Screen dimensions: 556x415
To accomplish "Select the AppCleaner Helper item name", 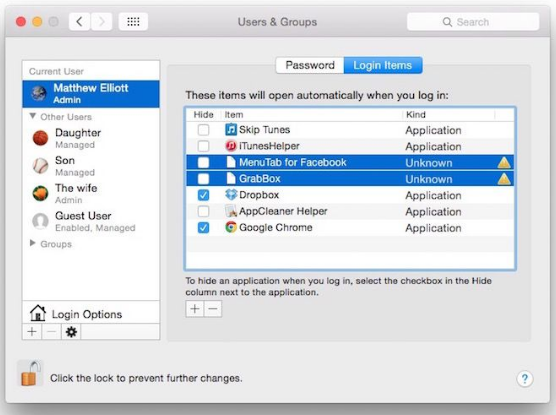I will 283,211.
